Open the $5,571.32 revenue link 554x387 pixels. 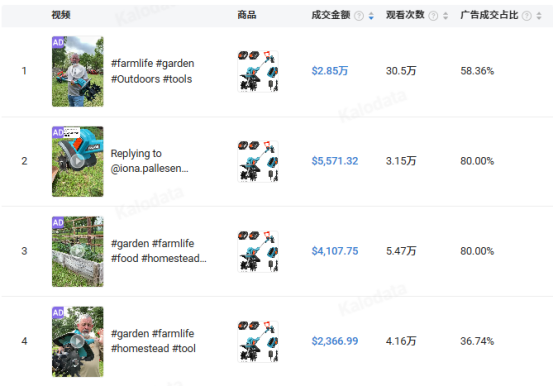pyautogui.click(x=335, y=161)
